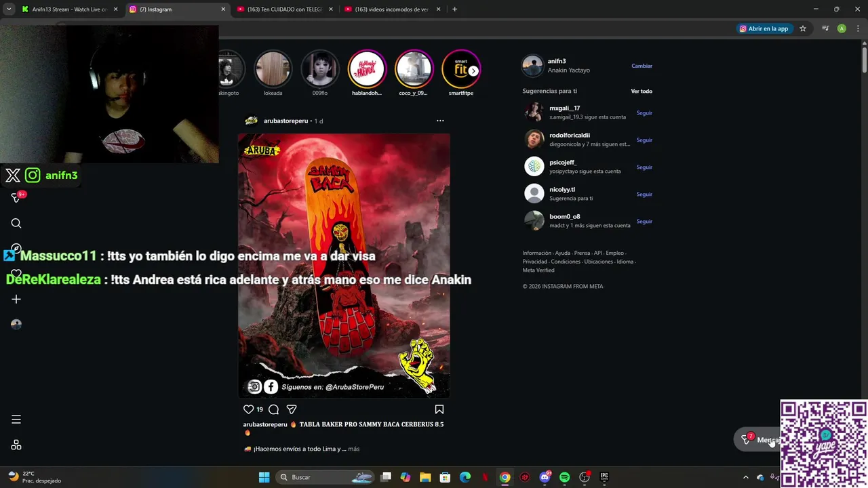
Task: Open Netflix from the taskbar
Action: coord(485,477)
